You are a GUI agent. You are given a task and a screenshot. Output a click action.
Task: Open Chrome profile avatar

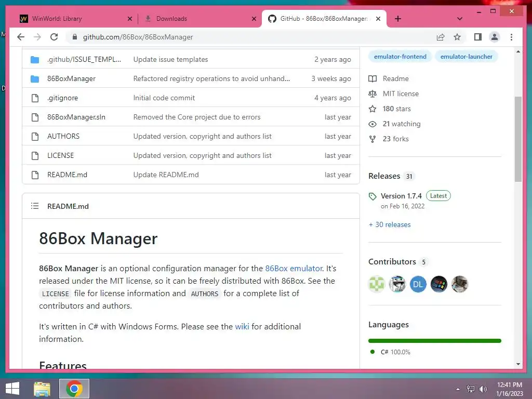(495, 37)
